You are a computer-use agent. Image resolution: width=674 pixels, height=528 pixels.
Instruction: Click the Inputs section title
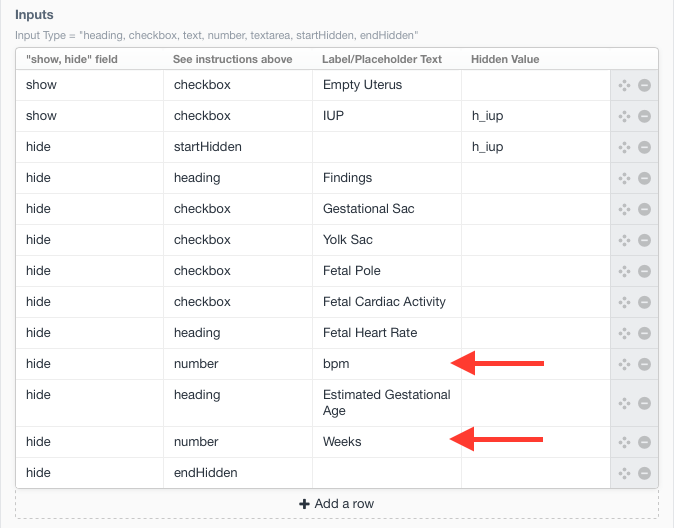pyautogui.click(x=34, y=15)
